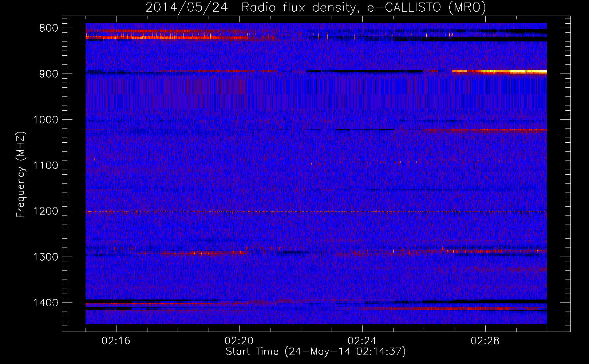Click the 'Frequency (MHZ)' axis label
Viewport: 589px width, 364px height.
click(x=21, y=175)
